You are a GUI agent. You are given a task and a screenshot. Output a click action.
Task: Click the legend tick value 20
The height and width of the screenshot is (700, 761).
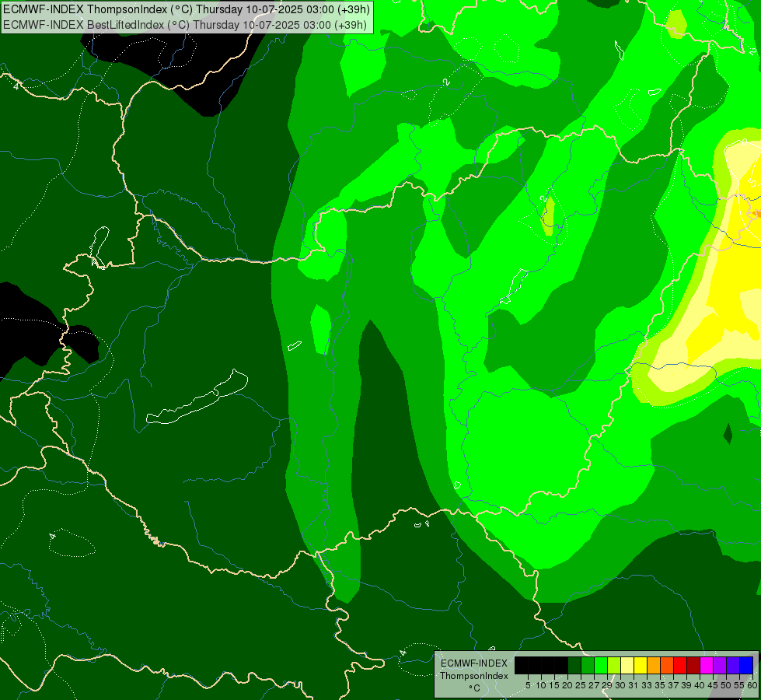[x=567, y=685]
